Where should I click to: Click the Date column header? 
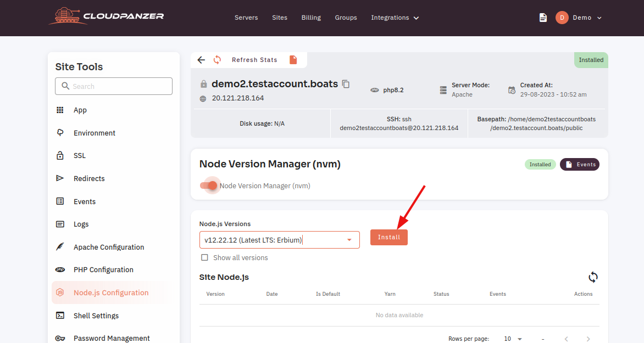pos(272,294)
